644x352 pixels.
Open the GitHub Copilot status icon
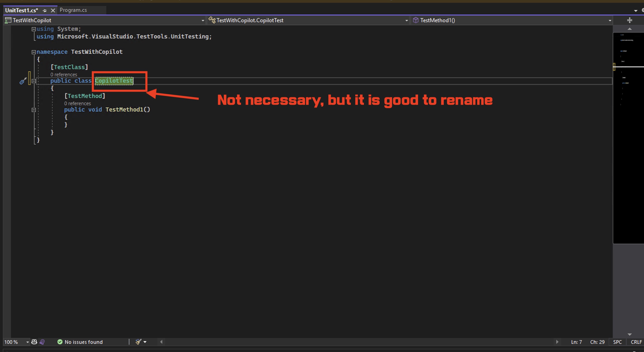pos(34,342)
